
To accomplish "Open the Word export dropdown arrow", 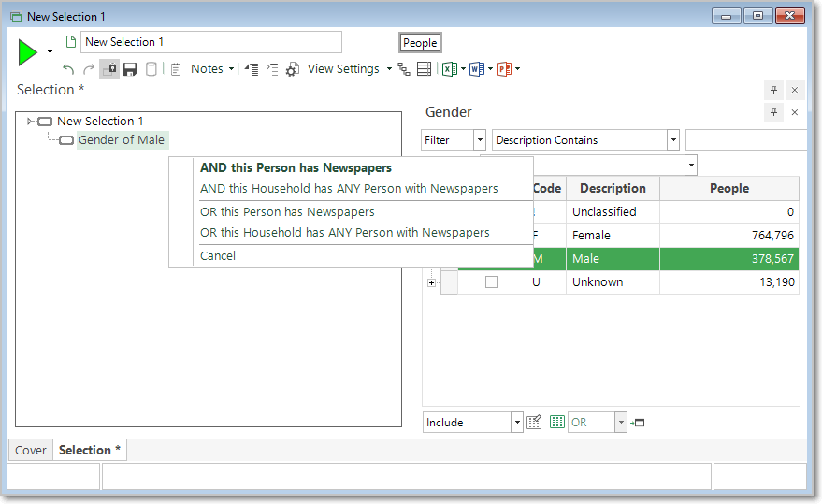I will [x=490, y=69].
